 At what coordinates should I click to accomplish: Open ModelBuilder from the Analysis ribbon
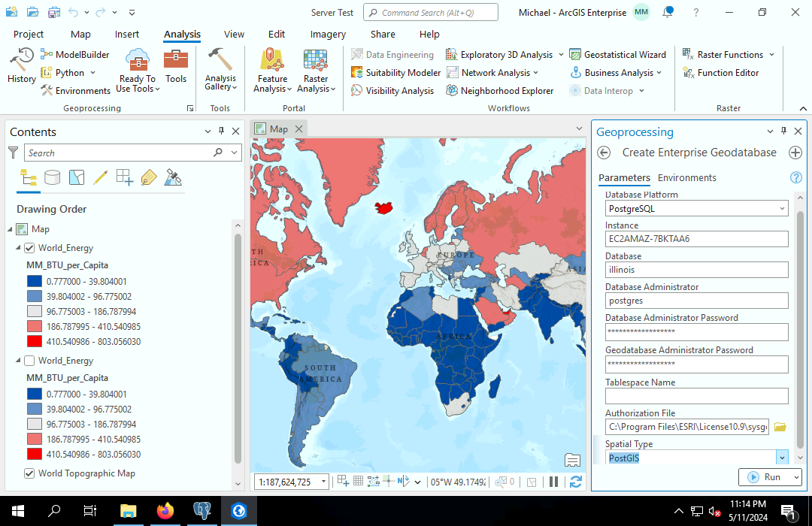click(75, 55)
